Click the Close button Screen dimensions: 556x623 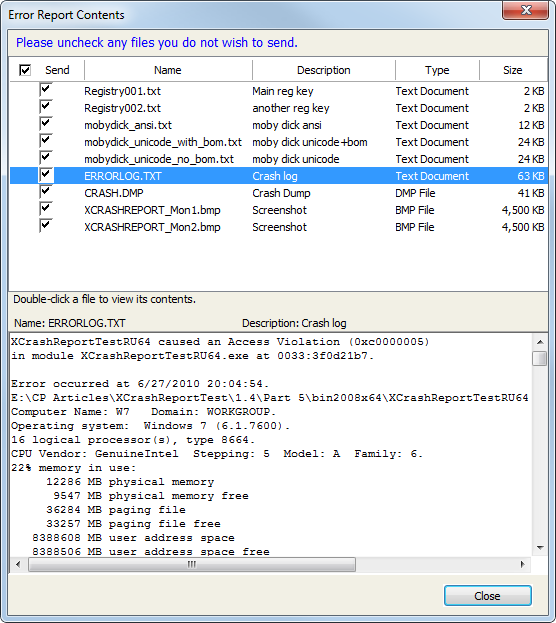488,596
